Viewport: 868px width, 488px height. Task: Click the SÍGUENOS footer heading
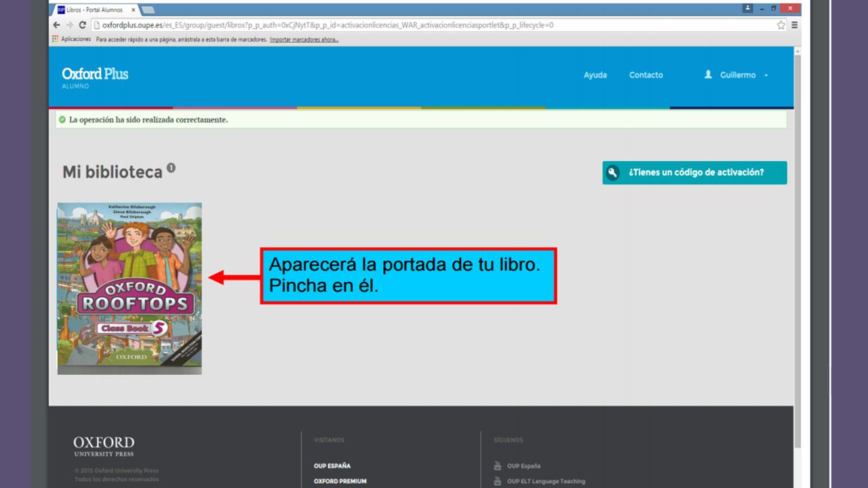[x=509, y=440]
